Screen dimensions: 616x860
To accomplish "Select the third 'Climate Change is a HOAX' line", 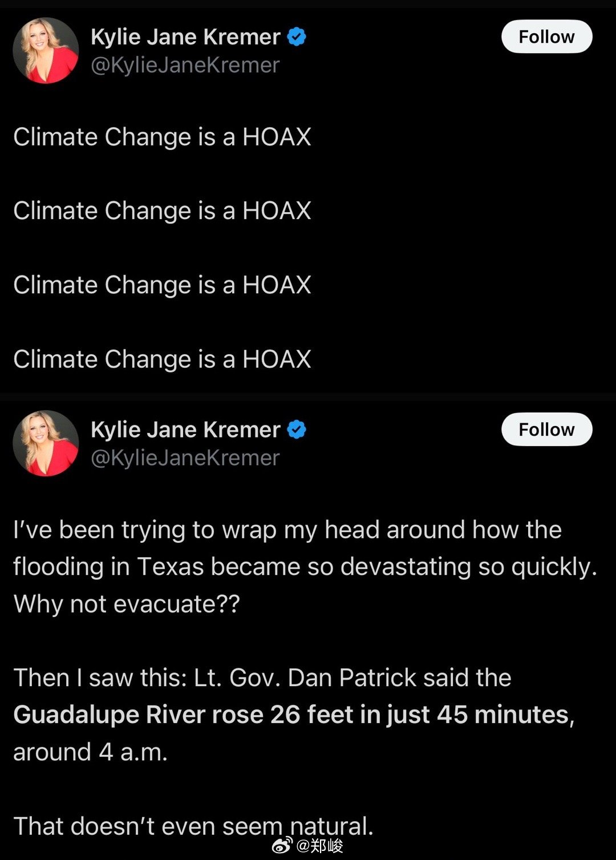I will pos(163,285).
